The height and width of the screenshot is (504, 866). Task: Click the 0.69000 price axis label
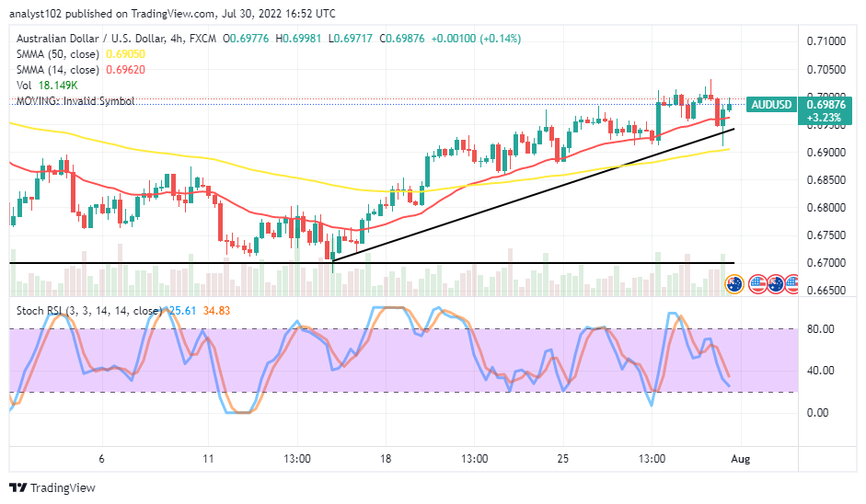(x=826, y=153)
